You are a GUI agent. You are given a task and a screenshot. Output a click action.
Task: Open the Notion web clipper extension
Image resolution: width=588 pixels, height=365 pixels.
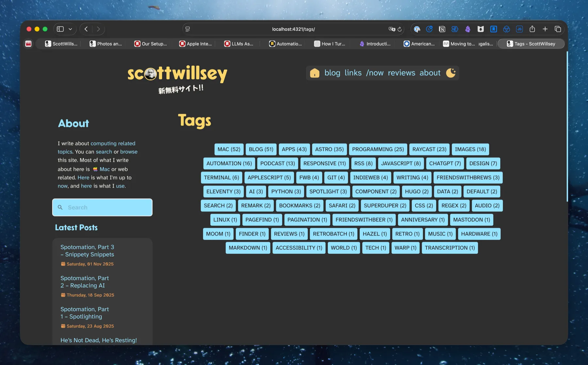pos(442,29)
